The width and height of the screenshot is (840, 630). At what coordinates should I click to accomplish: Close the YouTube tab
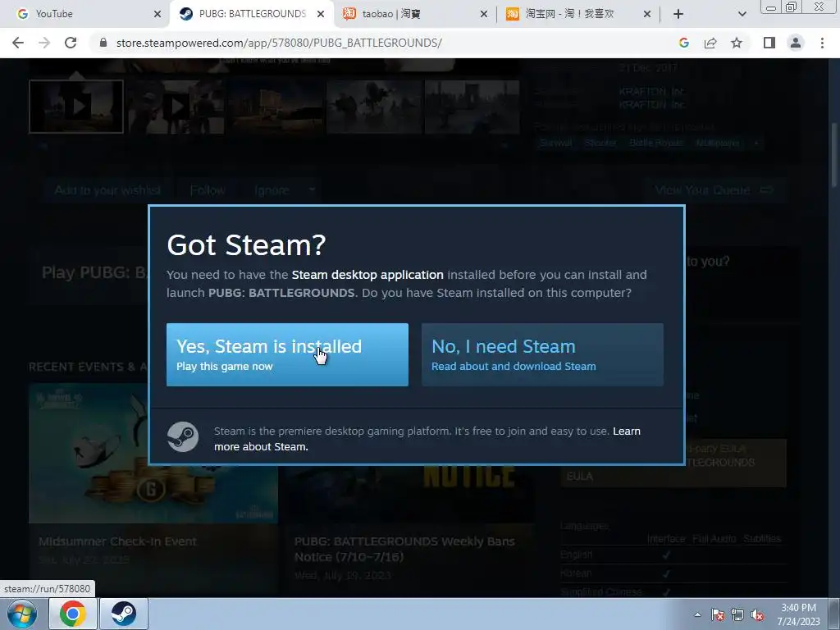(157, 14)
